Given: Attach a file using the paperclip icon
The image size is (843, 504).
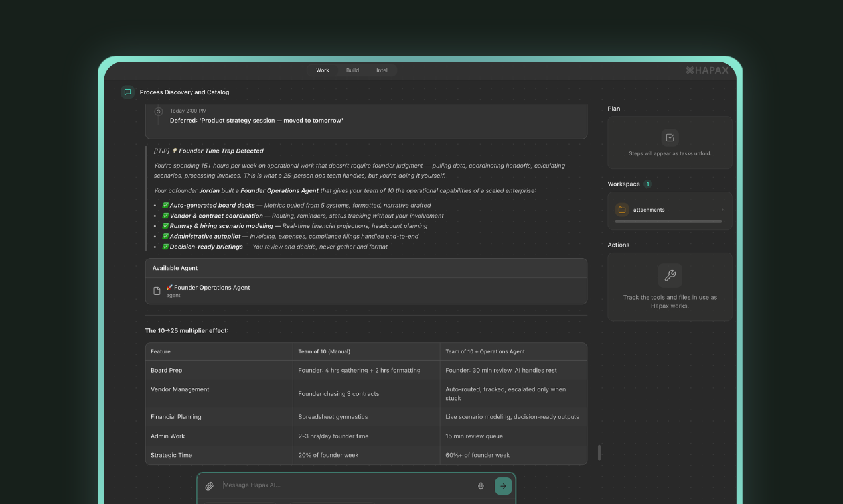Looking at the screenshot, I should click(x=210, y=485).
